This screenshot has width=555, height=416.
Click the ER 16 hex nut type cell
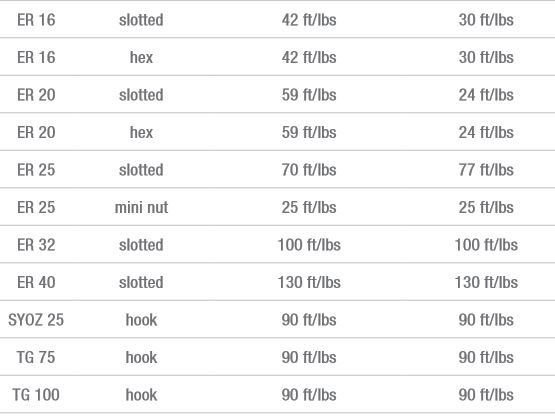(141, 57)
